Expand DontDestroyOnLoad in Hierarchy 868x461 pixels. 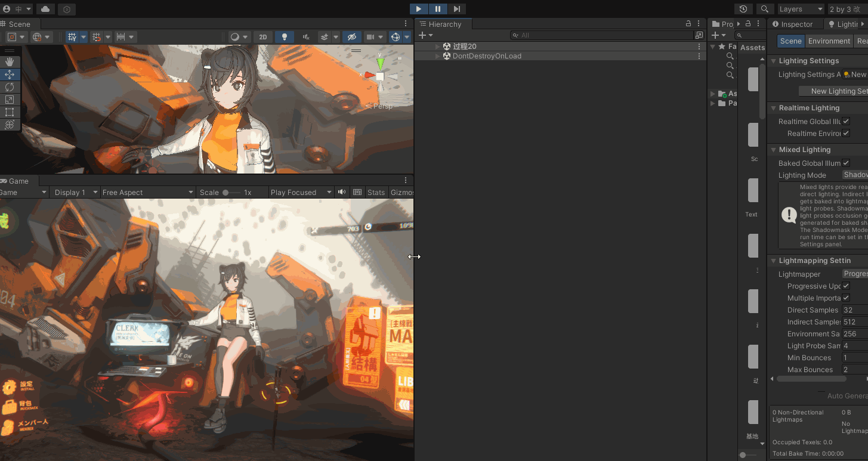437,56
